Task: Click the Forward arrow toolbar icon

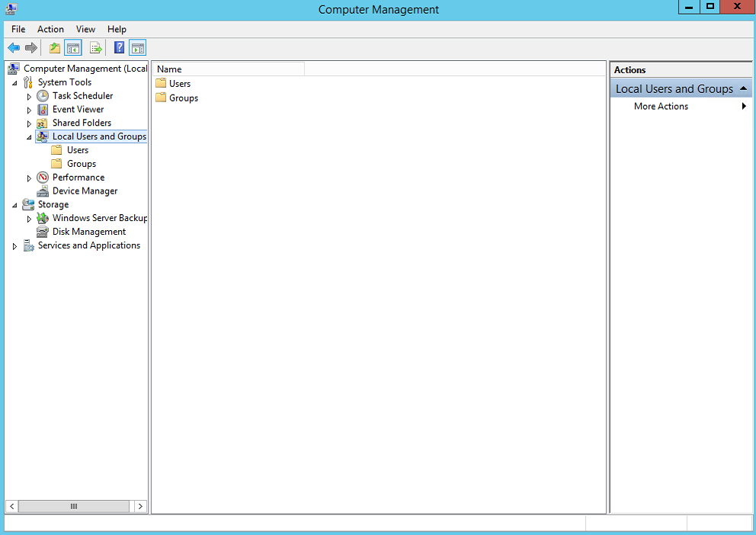Action: pos(30,48)
